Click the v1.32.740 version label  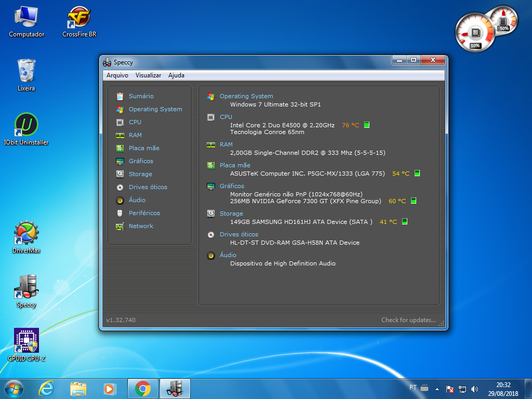121,320
